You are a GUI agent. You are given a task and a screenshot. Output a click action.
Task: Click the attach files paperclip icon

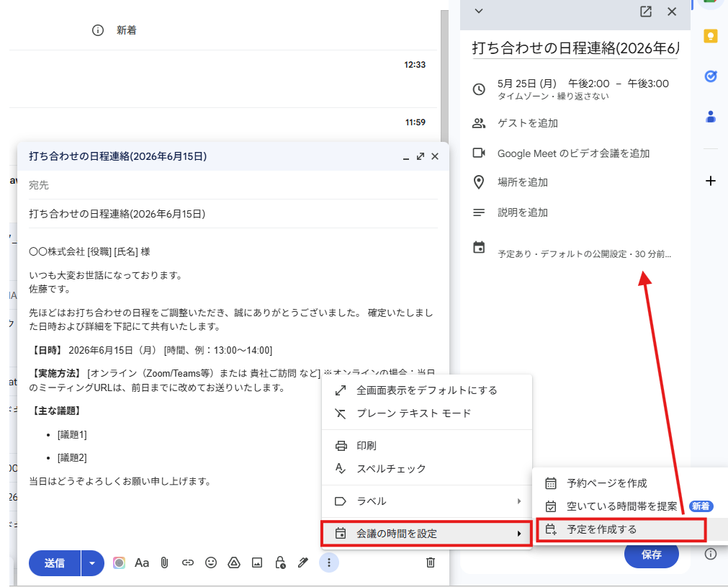pyautogui.click(x=164, y=563)
